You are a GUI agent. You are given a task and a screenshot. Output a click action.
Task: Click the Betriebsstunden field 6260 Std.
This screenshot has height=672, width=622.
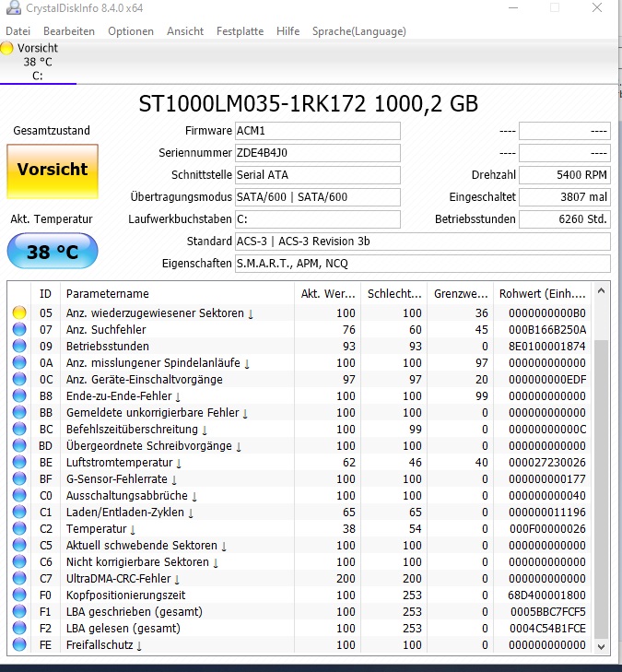pyautogui.click(x=565, y=219)
